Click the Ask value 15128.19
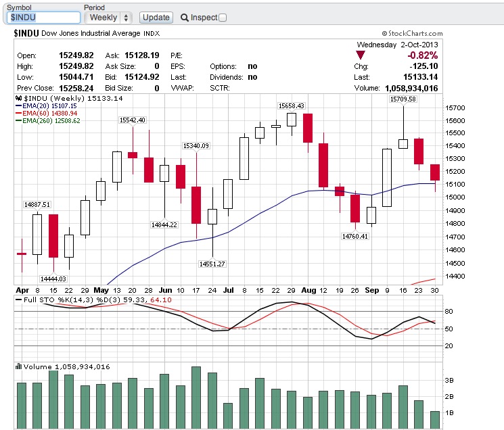This screenshot has width=504, height=430. click(142, 55)
